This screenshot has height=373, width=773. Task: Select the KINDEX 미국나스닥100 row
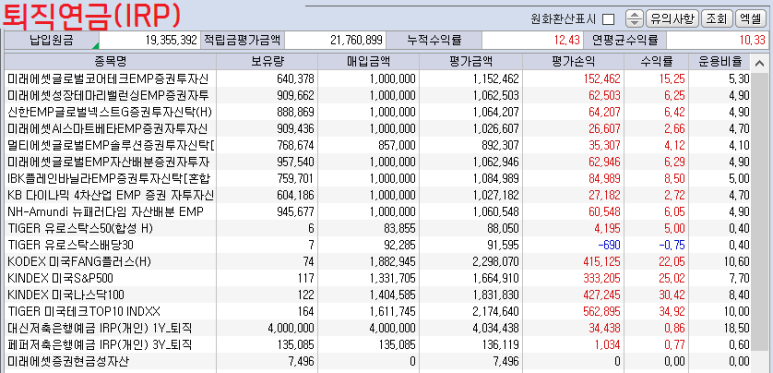tap(377, 295)
